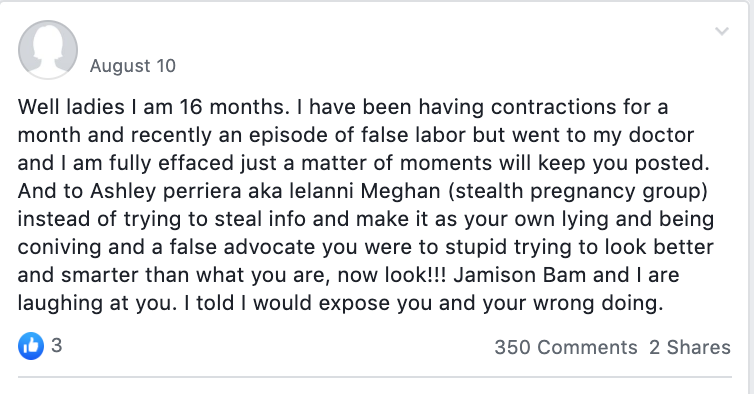Open the August 10 timestamp link

[x=133, y=66]
